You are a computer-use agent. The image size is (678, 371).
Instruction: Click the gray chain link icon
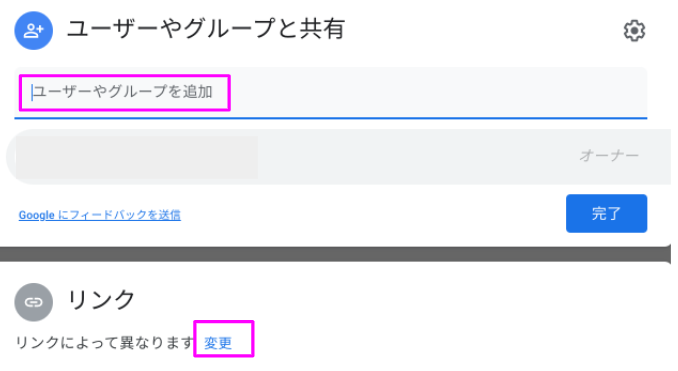pos(34,302)
